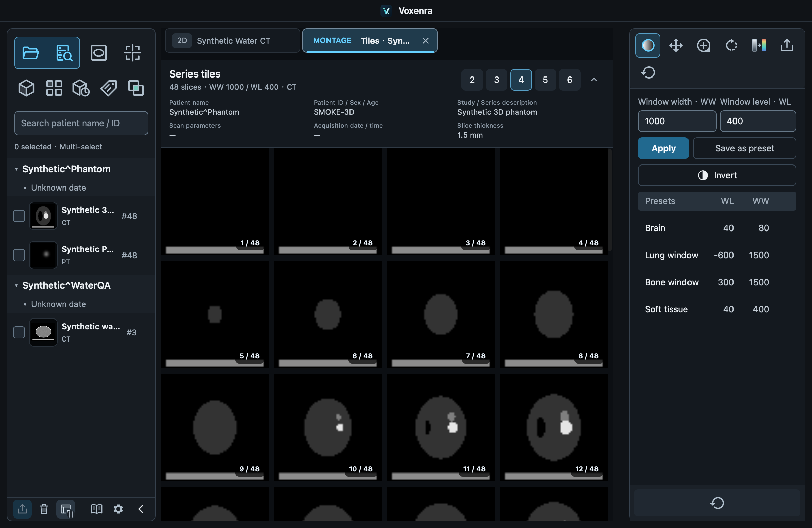This screenshot has height=528, width=812.
Task: Open the settings gear icon
Action: [118, 509]
